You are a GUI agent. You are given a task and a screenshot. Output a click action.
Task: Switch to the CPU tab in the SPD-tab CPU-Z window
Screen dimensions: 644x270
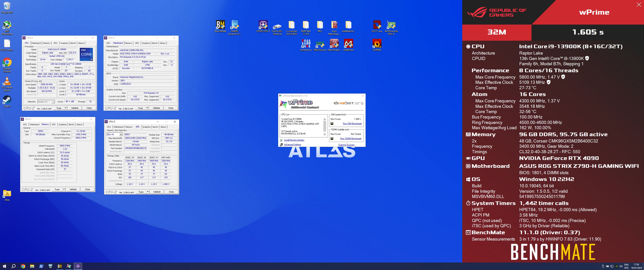pyautogui.click(x=109, y=127)
